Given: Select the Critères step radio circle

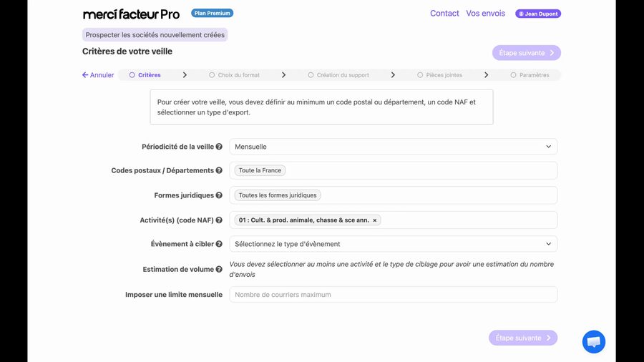Looking at the screenshot, I should coord(132,75).
